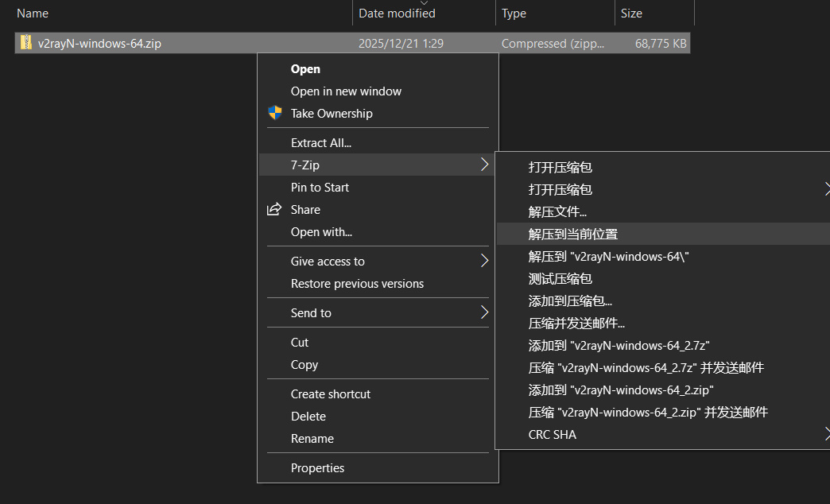Select 解压到当前位置 in 7-Zip submenu
This screenshot has height=504, width=830.
click(x=572, y=235)
